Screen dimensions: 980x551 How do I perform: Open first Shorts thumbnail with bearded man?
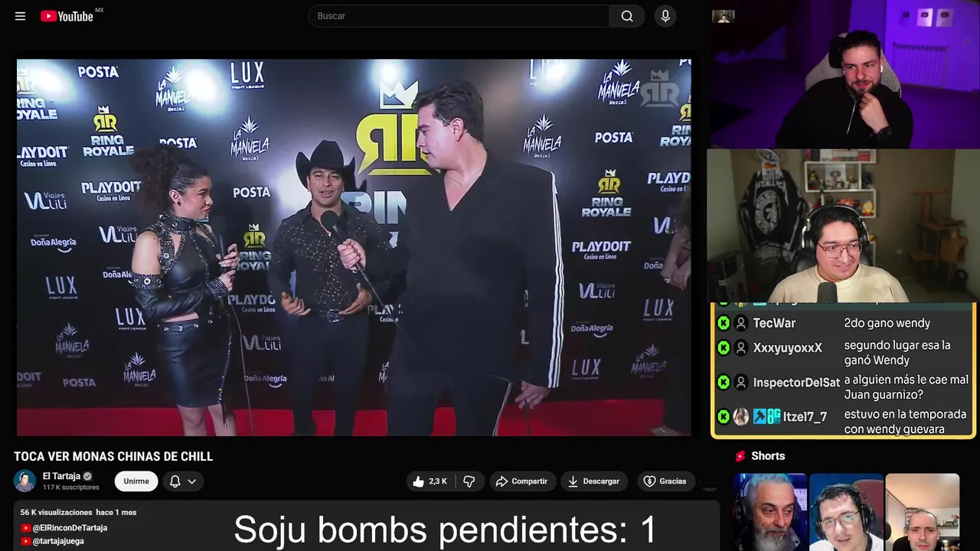click(770, 512)
